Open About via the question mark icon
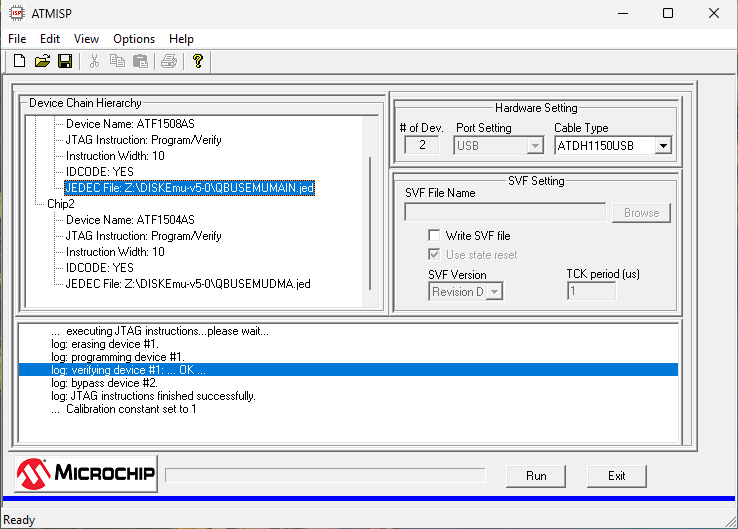738x529 pixels. 198,61
